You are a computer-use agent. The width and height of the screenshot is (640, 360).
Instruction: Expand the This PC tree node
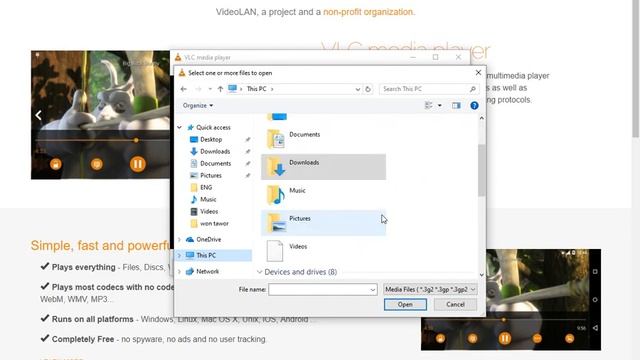point(179,256)
